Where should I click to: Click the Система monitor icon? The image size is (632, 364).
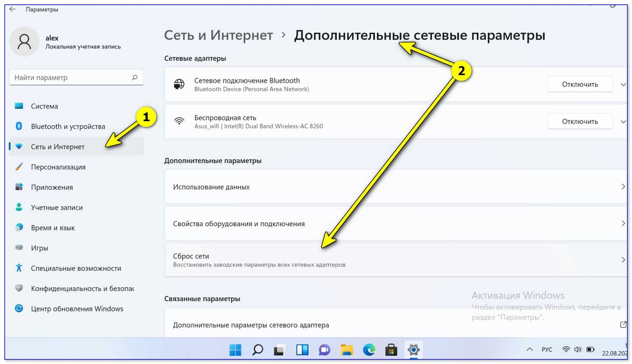coord(19,106)
